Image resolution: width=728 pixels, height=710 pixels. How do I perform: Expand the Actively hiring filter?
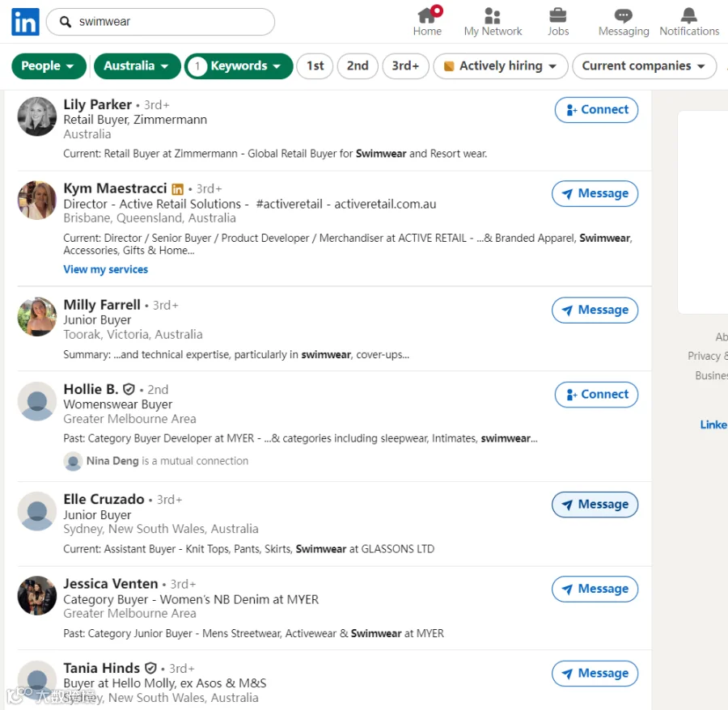[x=501, y=66]
